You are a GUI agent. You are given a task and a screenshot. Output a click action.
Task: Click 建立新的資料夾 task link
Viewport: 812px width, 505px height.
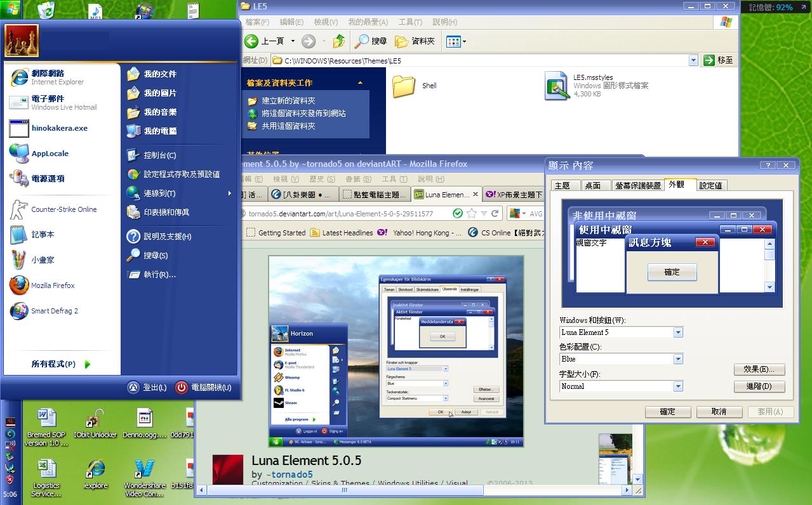(x=288, y=101)
